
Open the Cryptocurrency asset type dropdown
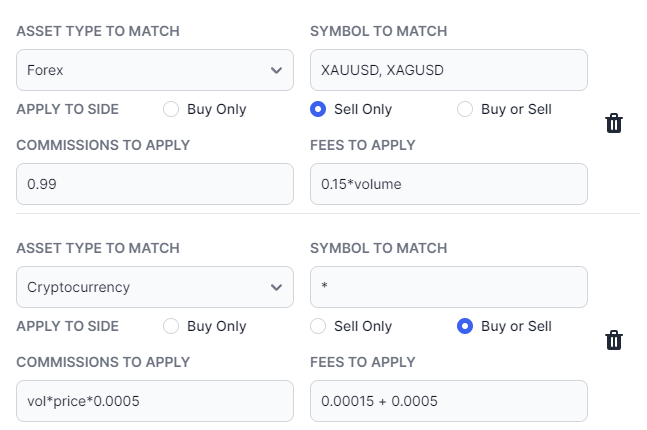(x=155, y=287)
